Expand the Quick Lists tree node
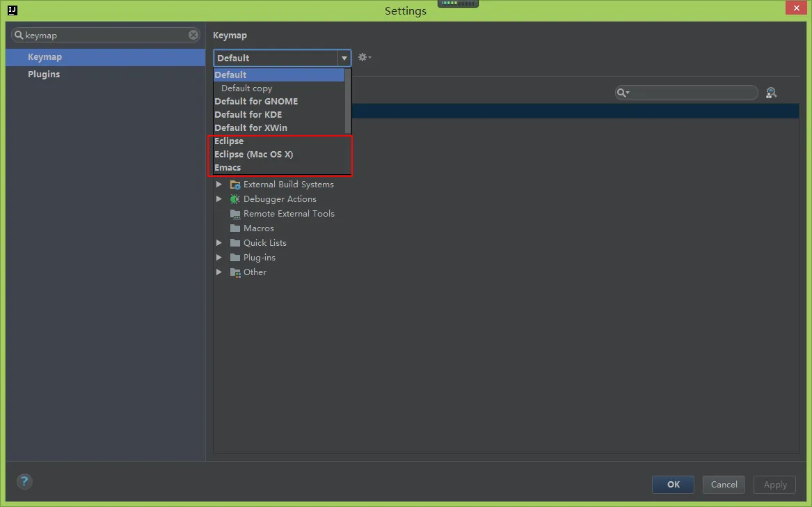Viewport: 812px width, 507px height. (219, 242)
